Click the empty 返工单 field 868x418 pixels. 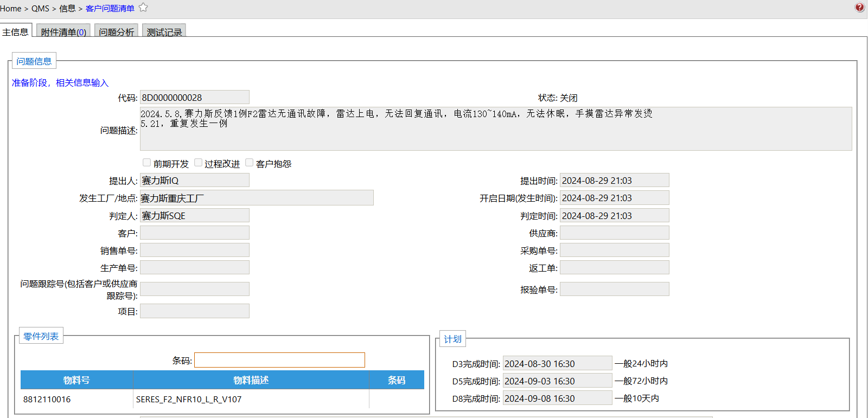615,268
